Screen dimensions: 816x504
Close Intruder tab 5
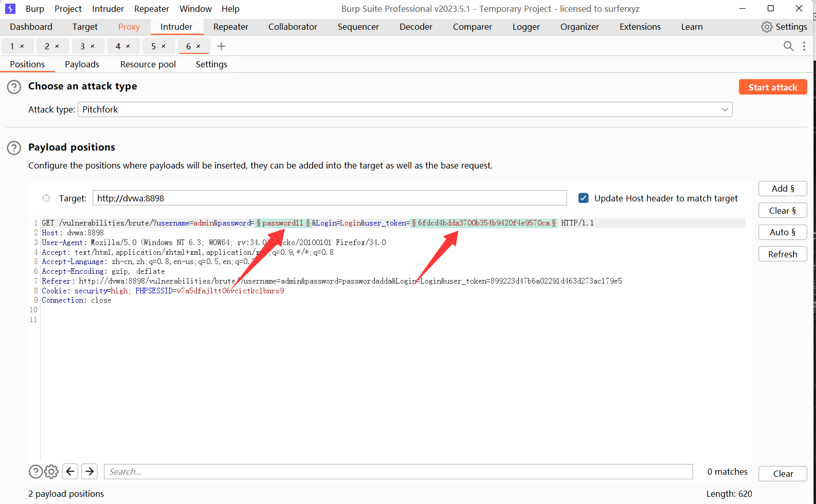[x=164, y=46]
